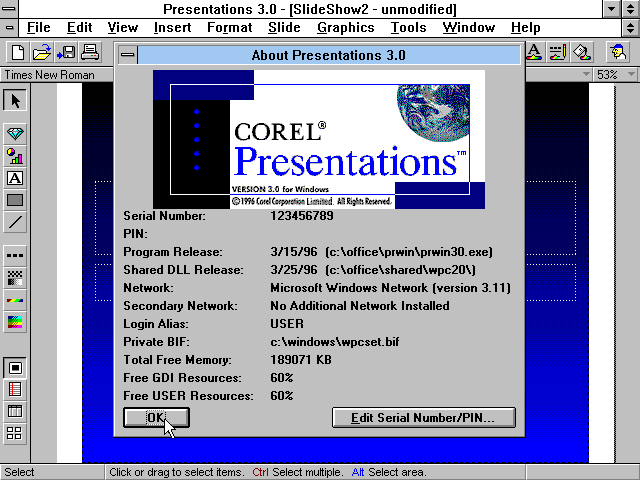Screen dimensions: 640x480
Task: Click the rainbow line color tool
Action: click(15, 300)
